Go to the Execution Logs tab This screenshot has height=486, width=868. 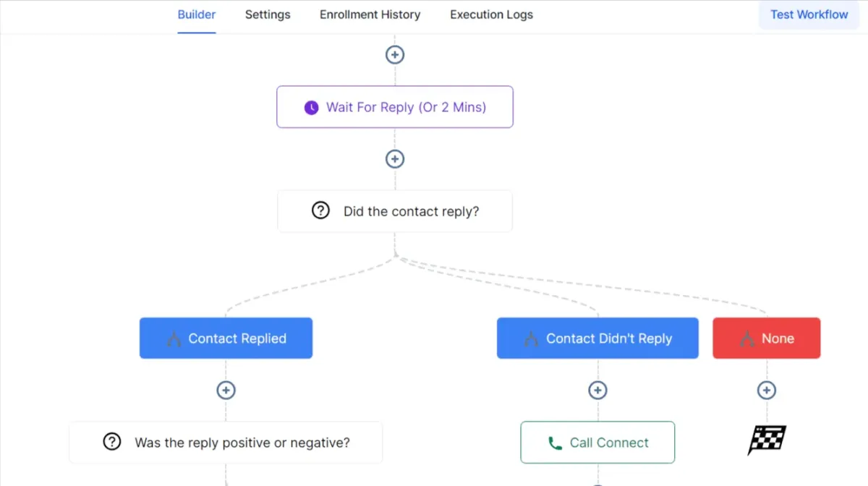point(491,14)
